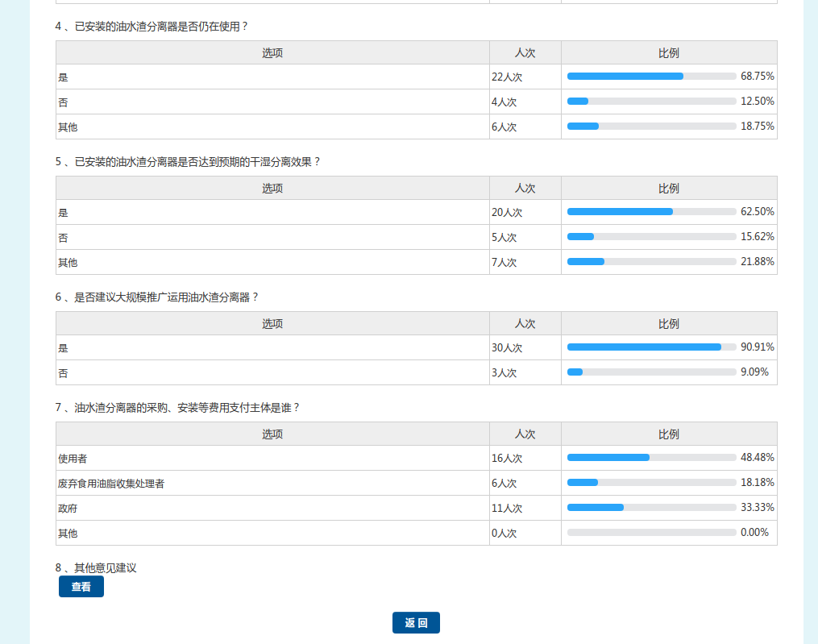Click question 5 title about 干湿分离效果
The width and height of the screenshot is (818, 644).
[x=188, y=162]
